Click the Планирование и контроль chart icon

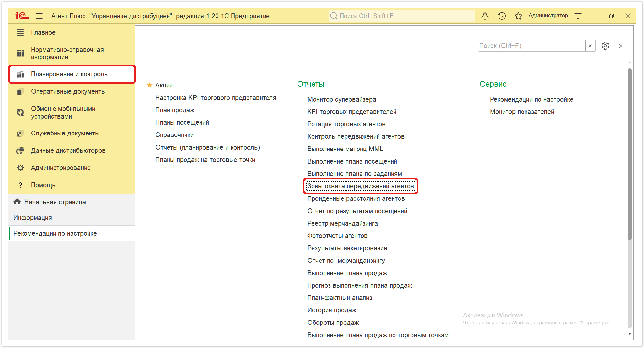point(20,74)
